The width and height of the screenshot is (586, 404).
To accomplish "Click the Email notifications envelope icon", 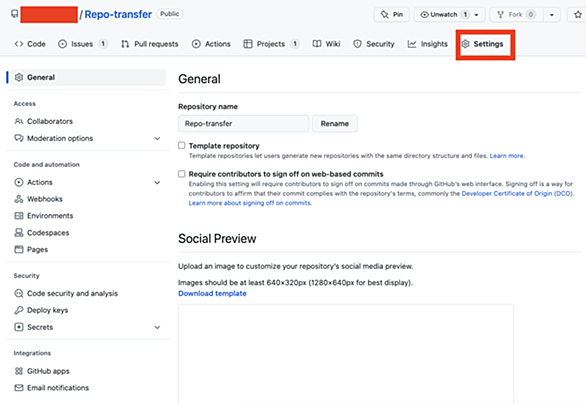I will pyautogui.click(x=19, y=388).
